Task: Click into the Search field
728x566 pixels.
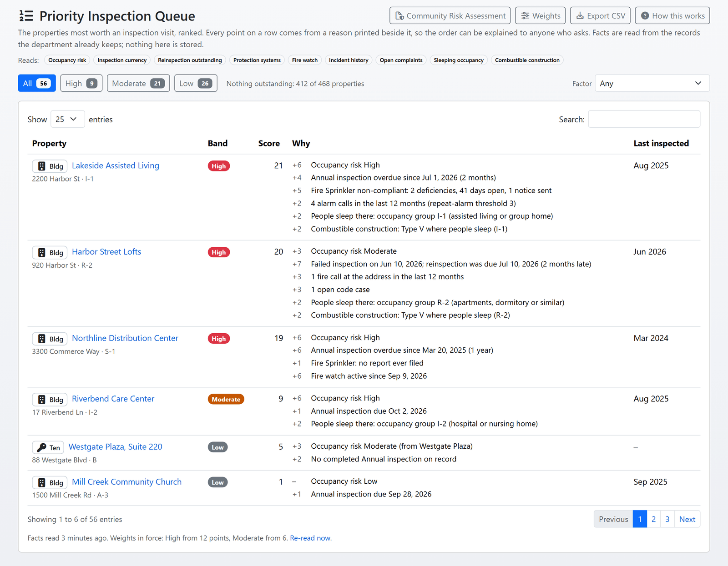Action: click(x=644, y=119)
